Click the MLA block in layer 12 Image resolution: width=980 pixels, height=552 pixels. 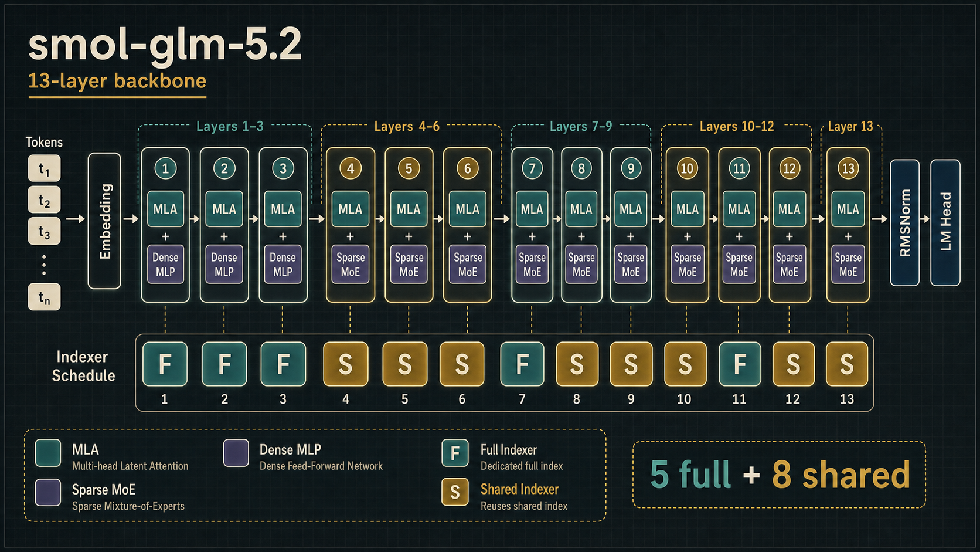pyautogui.click(x=790, y=209)
